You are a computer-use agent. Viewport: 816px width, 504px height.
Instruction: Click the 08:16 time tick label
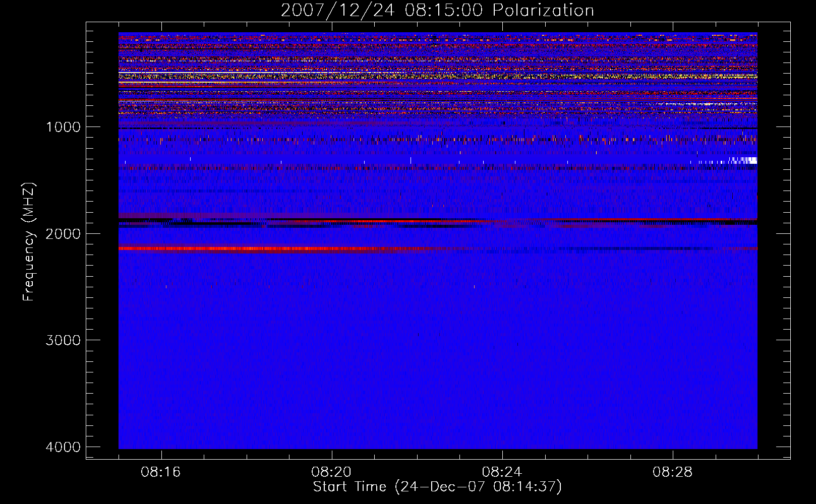[161, 472]
